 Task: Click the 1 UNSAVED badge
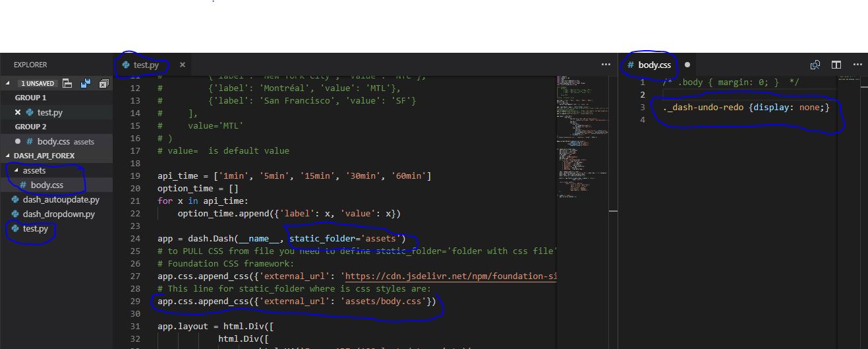click(38, 83)
